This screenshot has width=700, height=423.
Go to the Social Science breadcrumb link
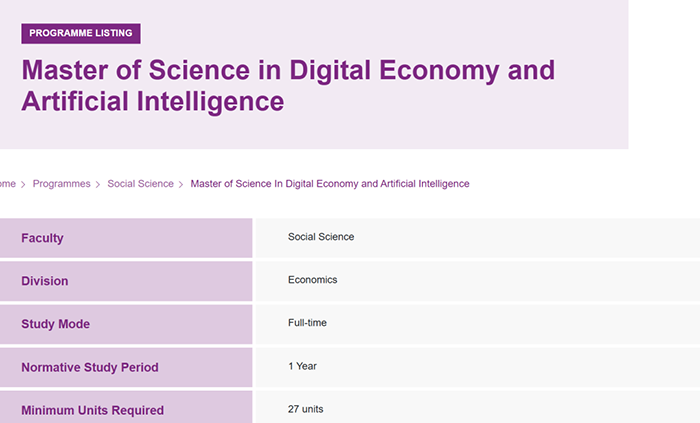pos(141,184)
